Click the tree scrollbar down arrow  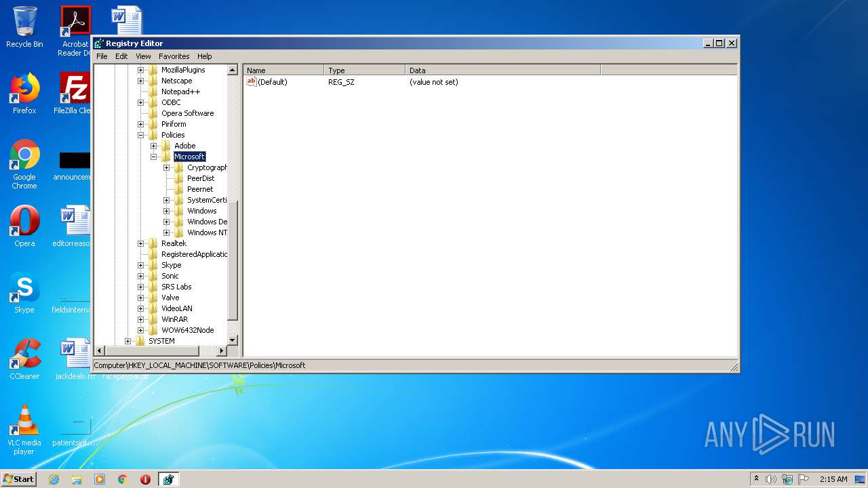[x=233, y=340]
